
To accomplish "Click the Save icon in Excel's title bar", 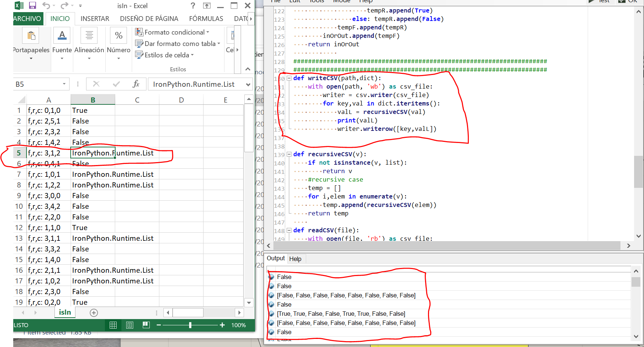I will click(x=32, y=6).
